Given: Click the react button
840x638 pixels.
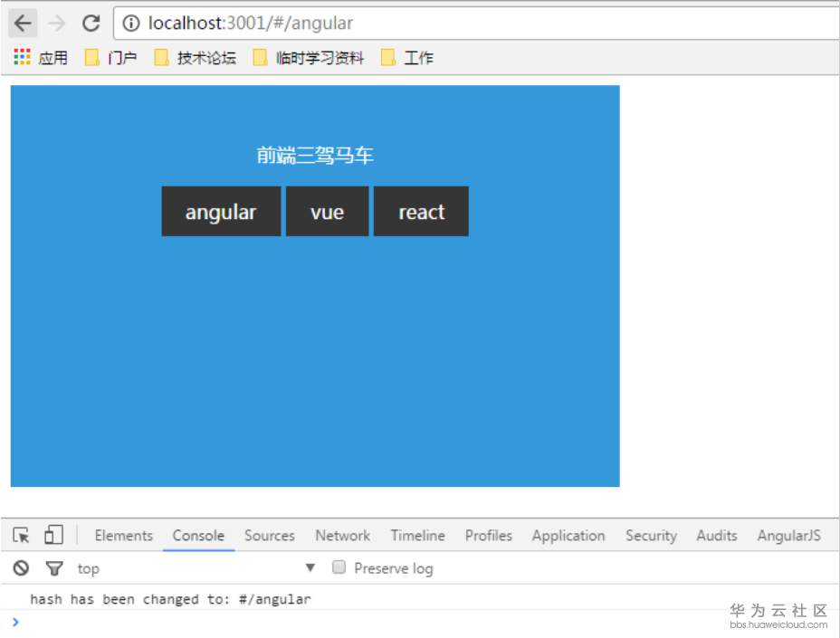Looking at the screenshot, I should pos(421,212).
